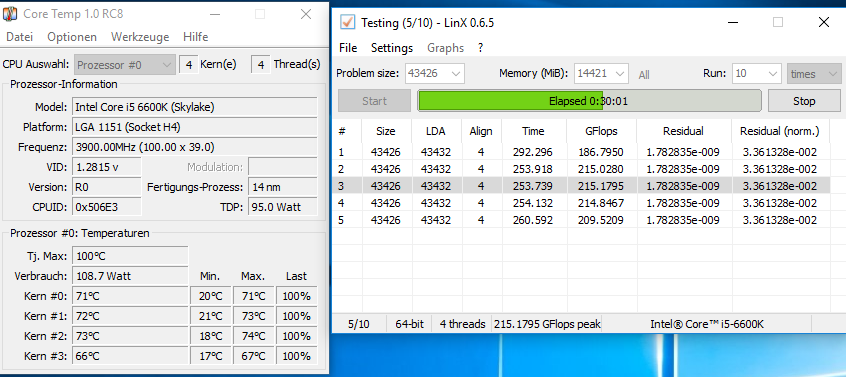Click the Time column header
This screenshot has width=846, height=377.
[x=533, y=131]
